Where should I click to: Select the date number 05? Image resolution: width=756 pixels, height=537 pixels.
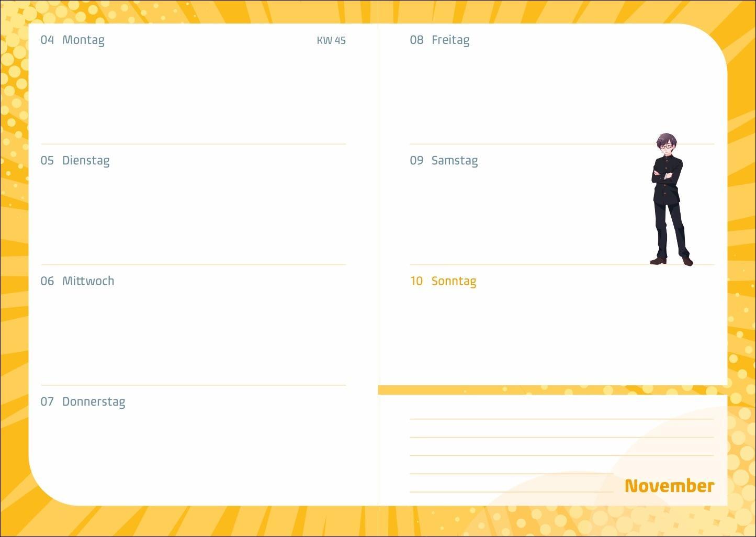(x=47, y=161)
